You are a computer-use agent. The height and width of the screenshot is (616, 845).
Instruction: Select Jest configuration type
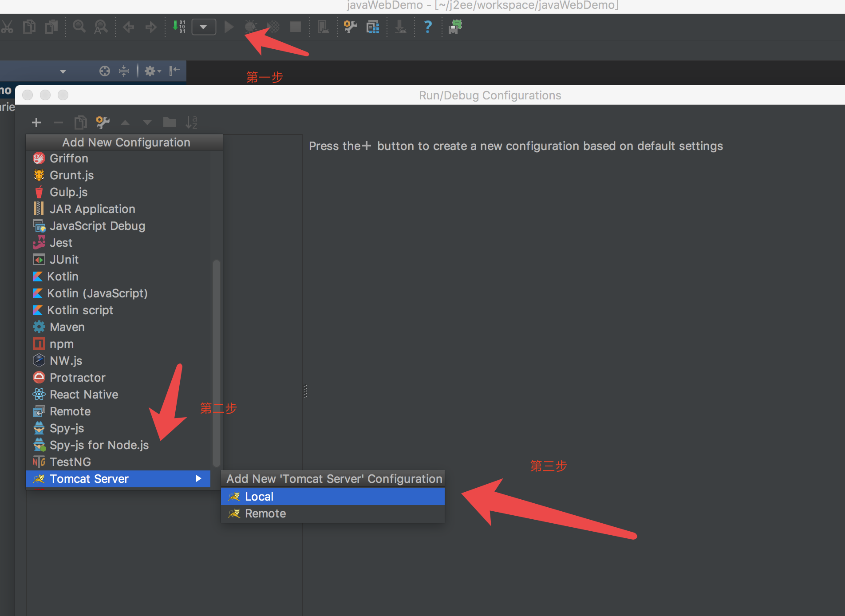(118, 243)
